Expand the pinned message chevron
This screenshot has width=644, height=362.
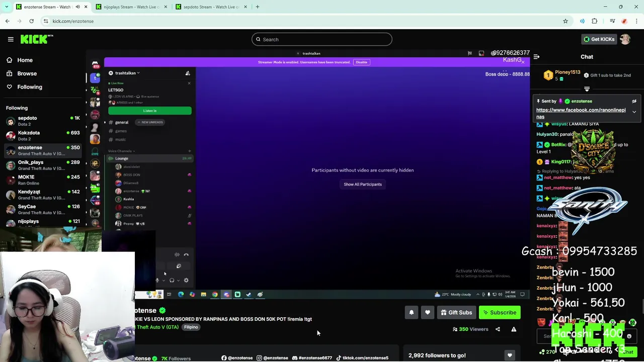(x=634, y=112)
